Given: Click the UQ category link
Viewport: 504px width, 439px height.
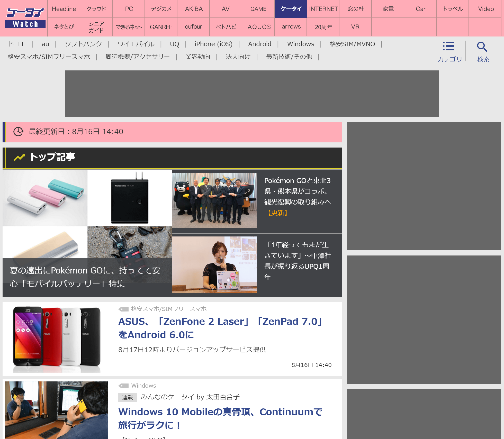Looking at the screenshot, I should pyautogui.click(x=175, y=44).
